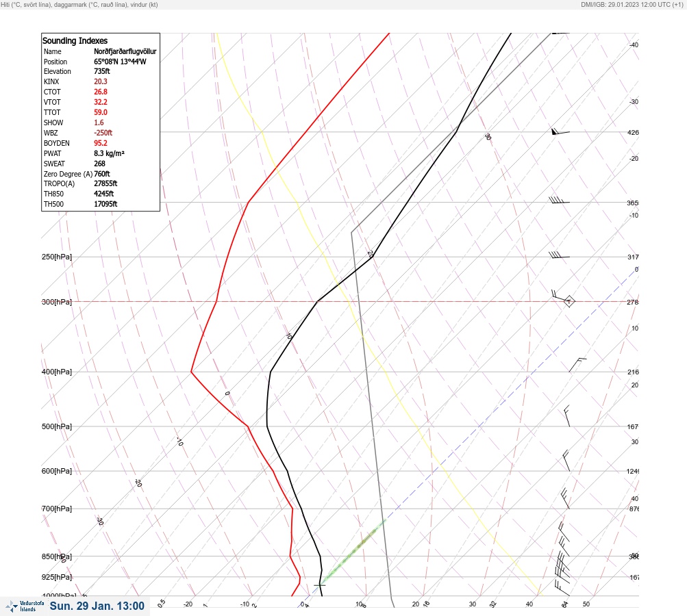Viewport: 687px width, 616px height.
Task: Click the 'Sun. 29 Jan. 13:00' timestamp
Action: coord(97,606)
